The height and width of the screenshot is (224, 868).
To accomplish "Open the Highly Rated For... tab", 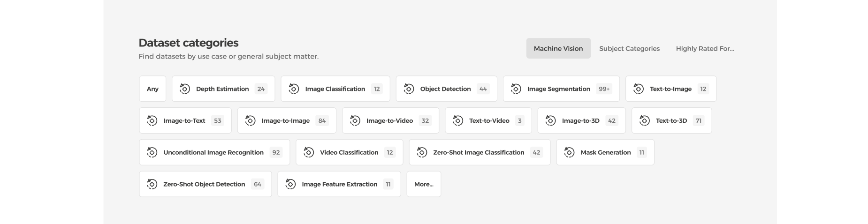I will pos(705,48).
